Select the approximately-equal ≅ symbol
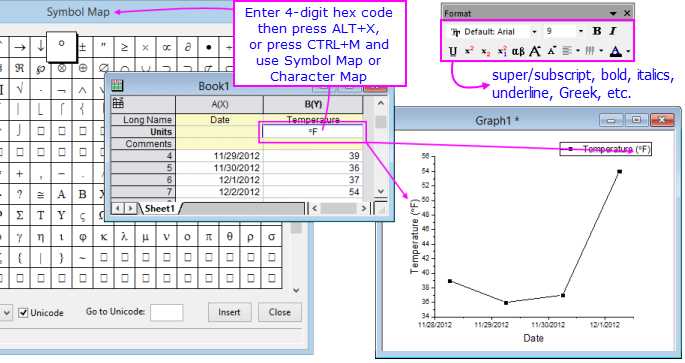The height and width of the screenshot is (363, 685). 40,194
